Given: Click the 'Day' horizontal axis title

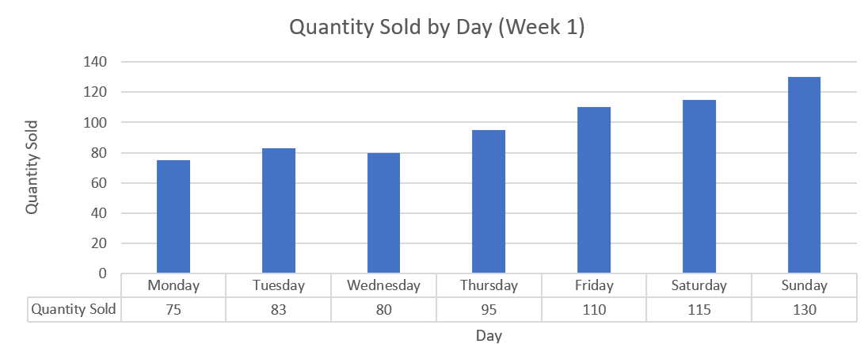Looking at the screenshot, I should coord(489,335).
